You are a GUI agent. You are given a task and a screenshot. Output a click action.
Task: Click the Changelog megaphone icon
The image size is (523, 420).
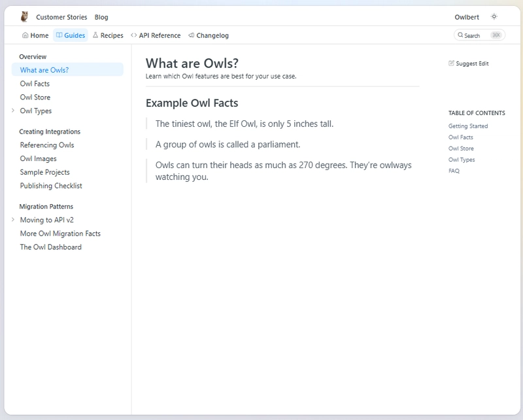tap(192, 35)
